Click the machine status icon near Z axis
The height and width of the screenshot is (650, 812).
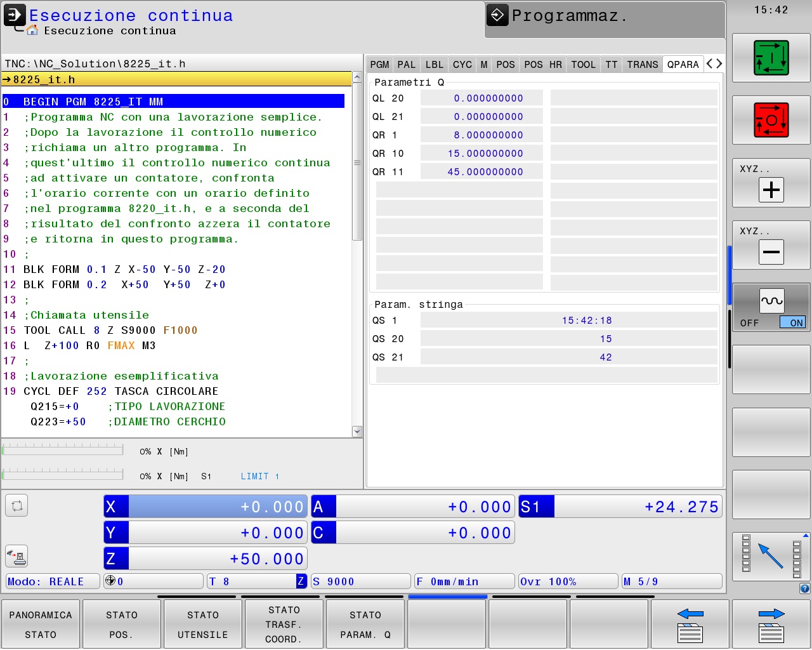pyautogui.click(x=16, y=556)
